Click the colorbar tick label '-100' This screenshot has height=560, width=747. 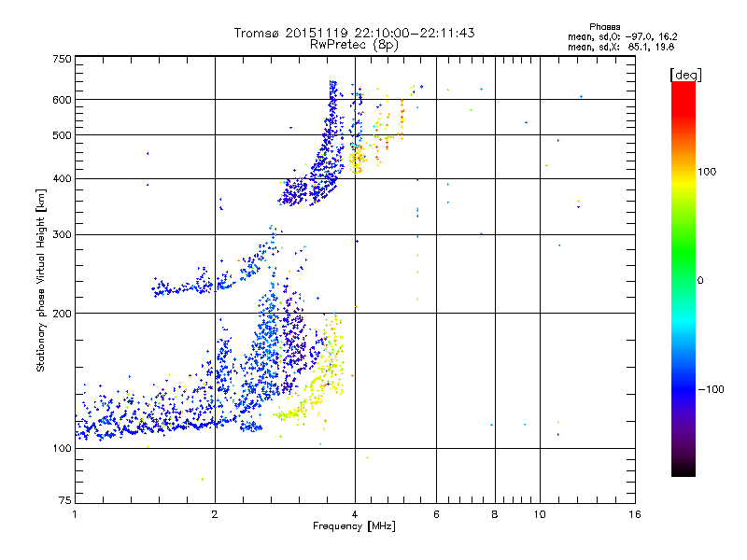(x=711, y=389)
